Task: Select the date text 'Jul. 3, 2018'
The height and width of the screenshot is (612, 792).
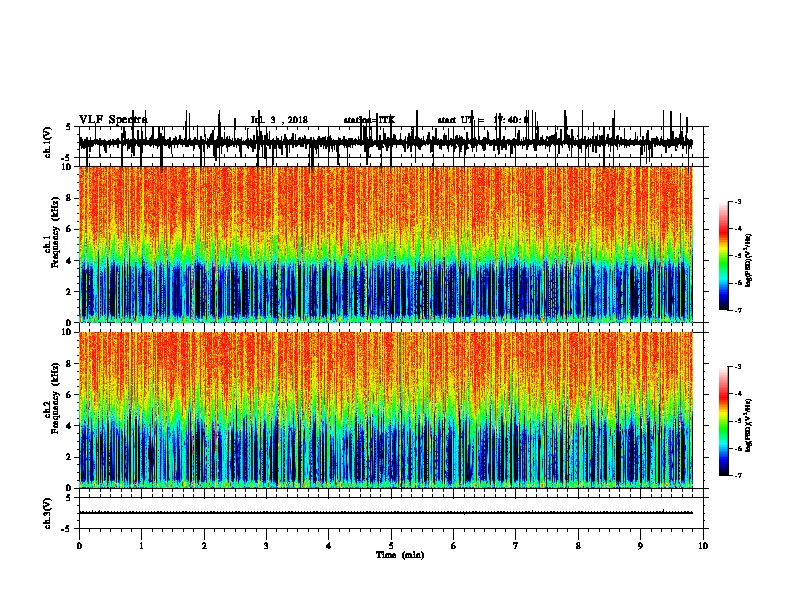Action: [279, 120]
